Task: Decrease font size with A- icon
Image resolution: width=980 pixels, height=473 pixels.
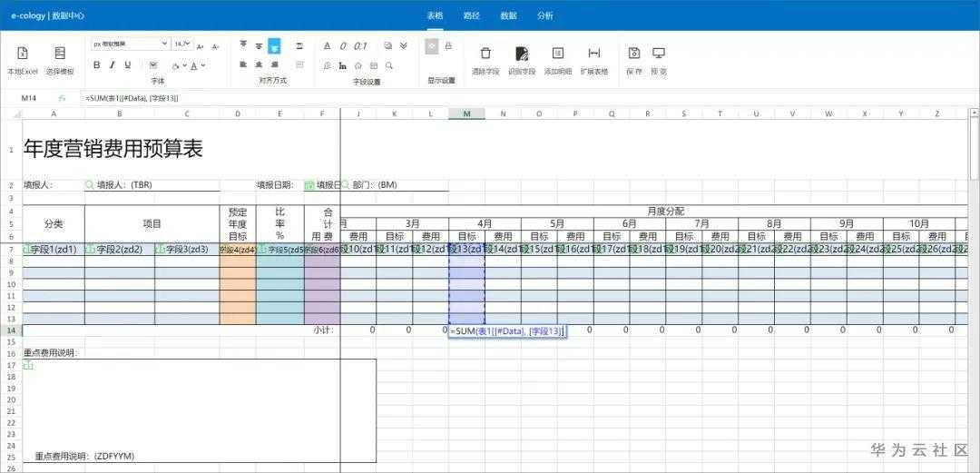Action: pos(216,46)
